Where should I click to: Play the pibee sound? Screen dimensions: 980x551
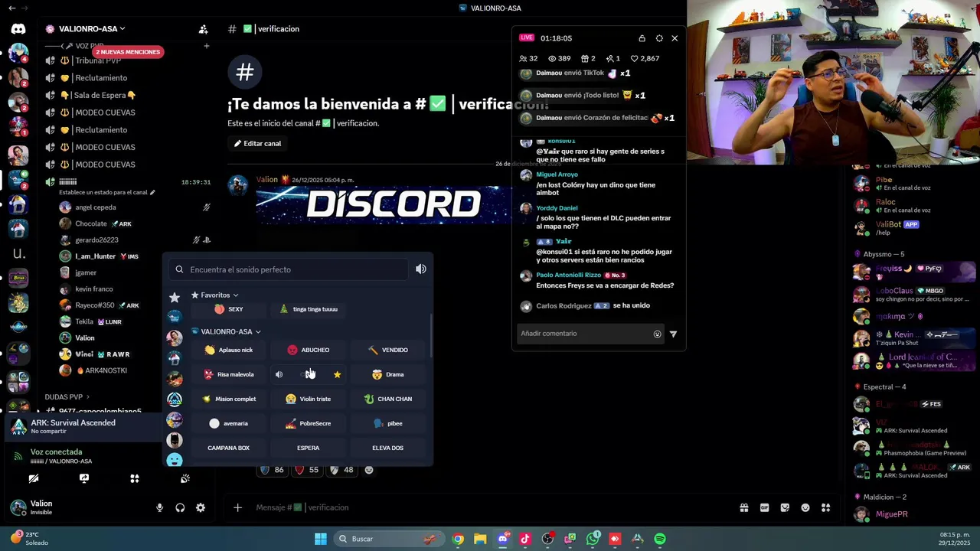tap(388, 423)
